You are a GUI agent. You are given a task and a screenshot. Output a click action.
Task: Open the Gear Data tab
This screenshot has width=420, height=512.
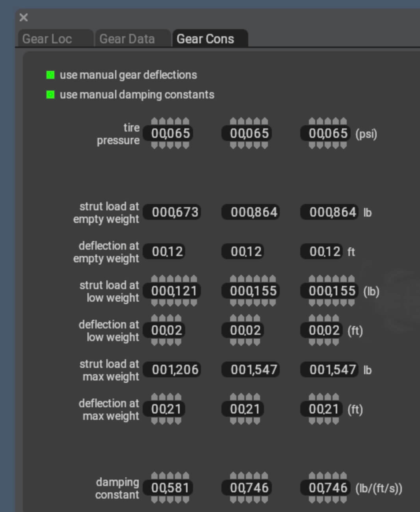127,39
